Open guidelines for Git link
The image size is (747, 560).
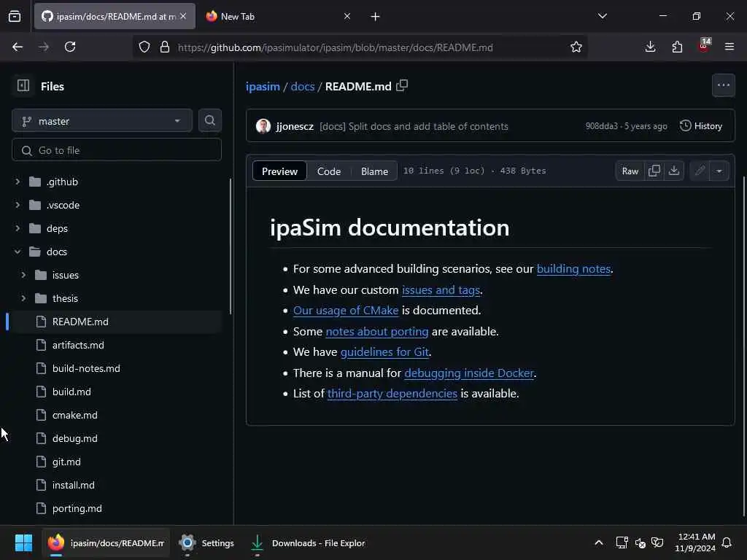[384, 351]
